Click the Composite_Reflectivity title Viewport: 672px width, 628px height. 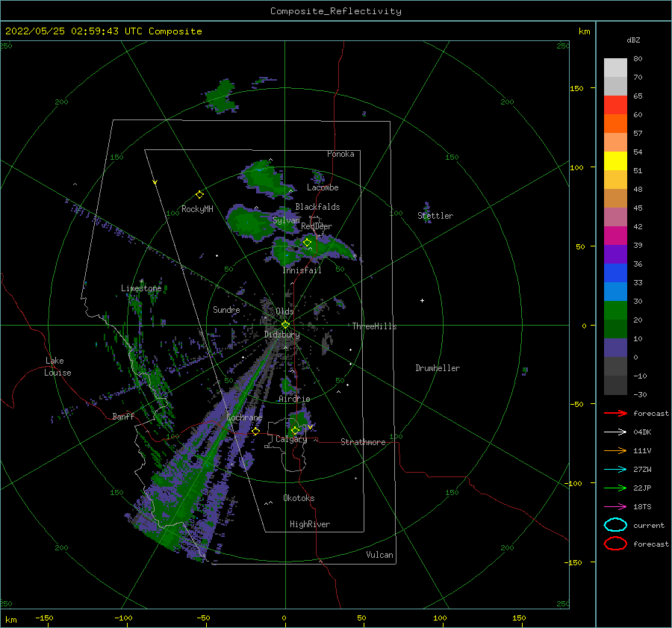(336, 11)
